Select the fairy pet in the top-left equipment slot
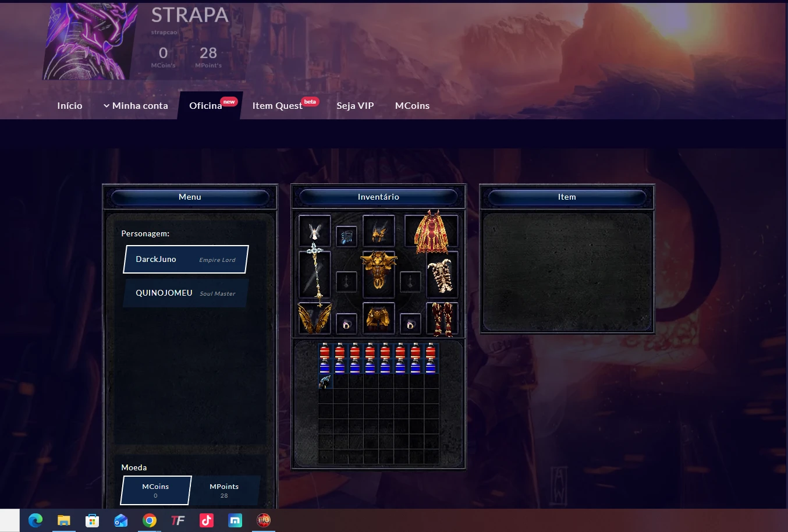Image resolution: width=788 pixels, height=532 pixels. pos(315,231)
